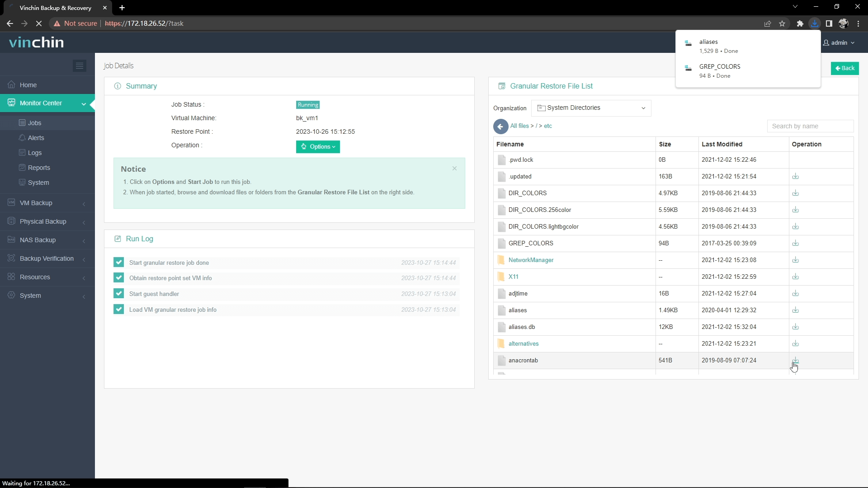Open admin user menu

pos(839,42)
